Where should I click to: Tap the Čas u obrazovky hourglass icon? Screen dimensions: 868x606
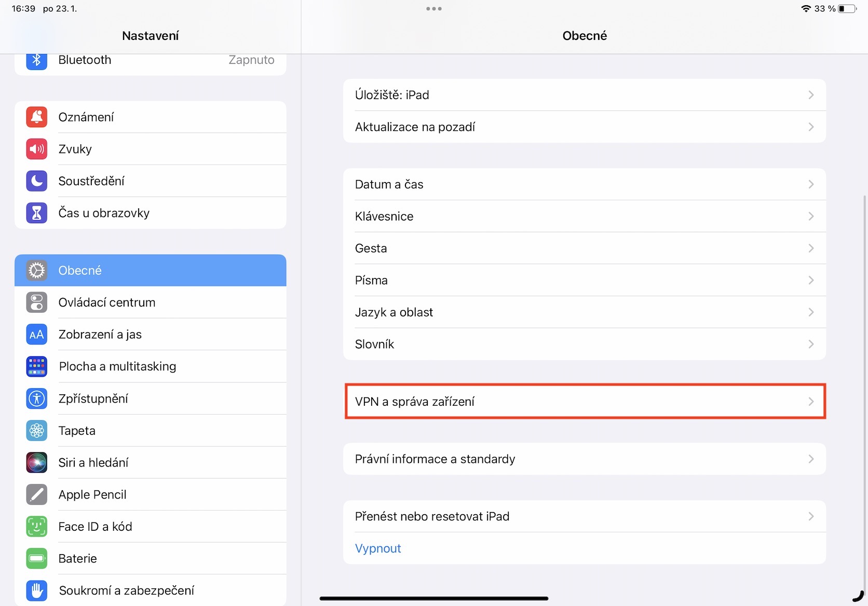pyautogui.click(x=36, y=213)
